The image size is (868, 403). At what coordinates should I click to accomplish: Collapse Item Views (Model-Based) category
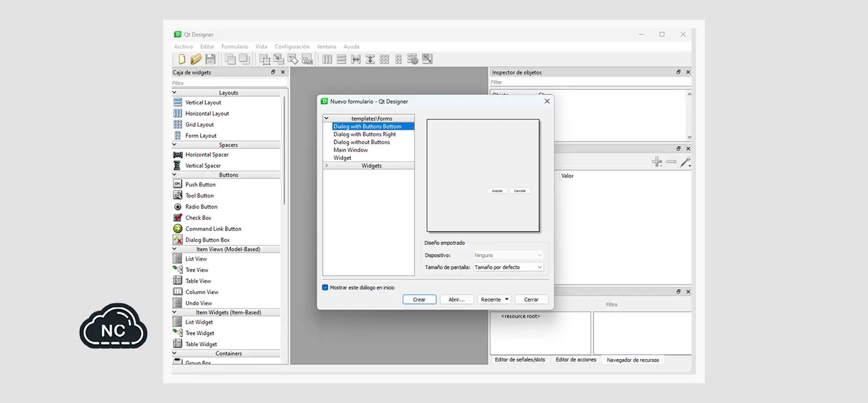point(175,249)
